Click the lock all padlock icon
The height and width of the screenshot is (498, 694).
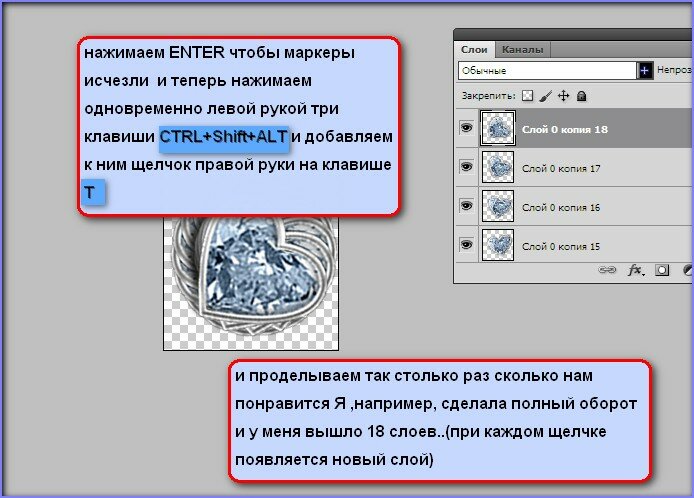coord(582,96)
